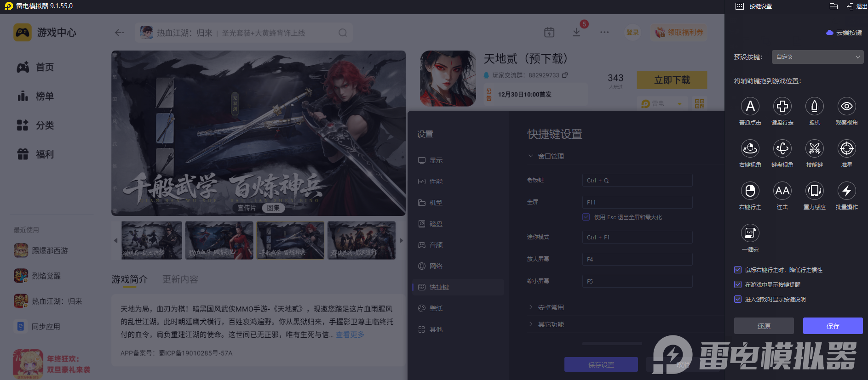Open the calendar check-in icon

[549, 32]
